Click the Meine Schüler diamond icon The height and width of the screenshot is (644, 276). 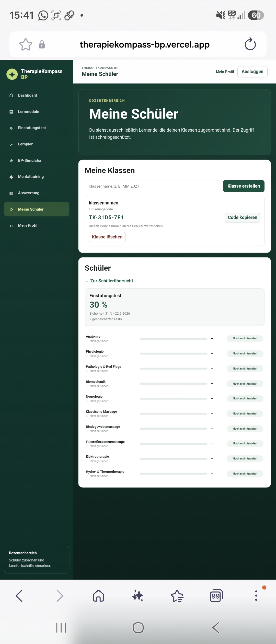tap(11, 210)
